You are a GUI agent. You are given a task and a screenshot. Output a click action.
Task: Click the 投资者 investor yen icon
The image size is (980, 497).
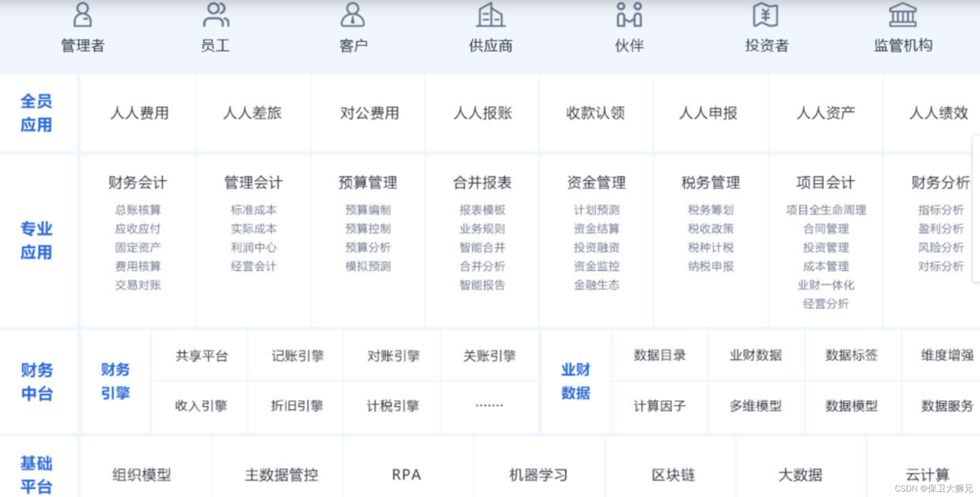[766, 15]
